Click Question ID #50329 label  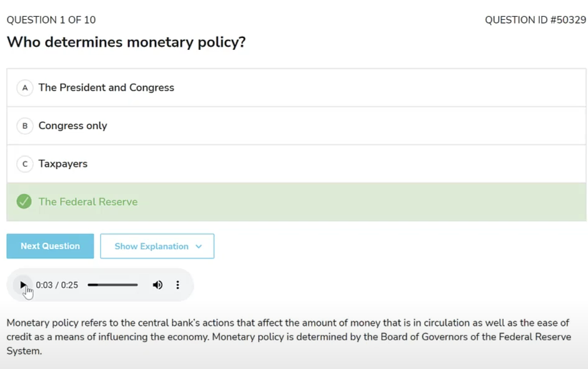[x=535, y=20]
